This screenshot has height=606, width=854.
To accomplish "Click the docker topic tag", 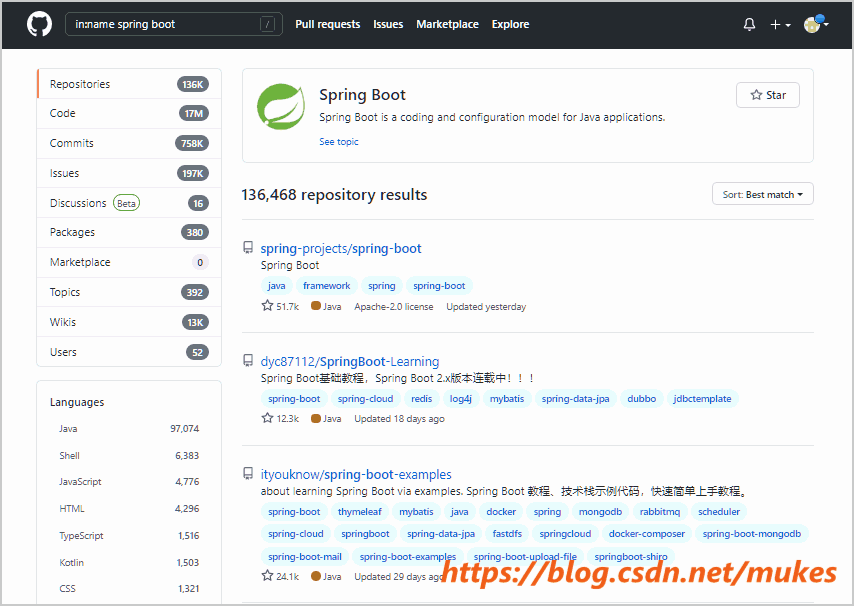I will (501, 512).
